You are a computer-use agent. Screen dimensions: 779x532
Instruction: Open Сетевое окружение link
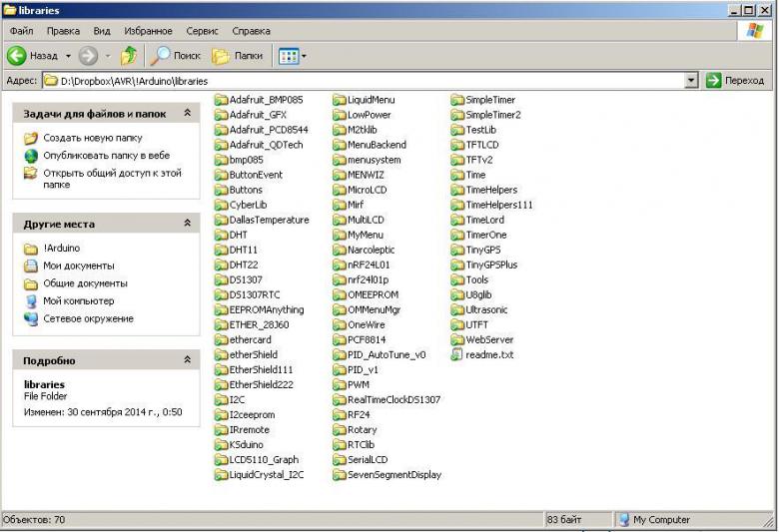click(x=88, y=318)
